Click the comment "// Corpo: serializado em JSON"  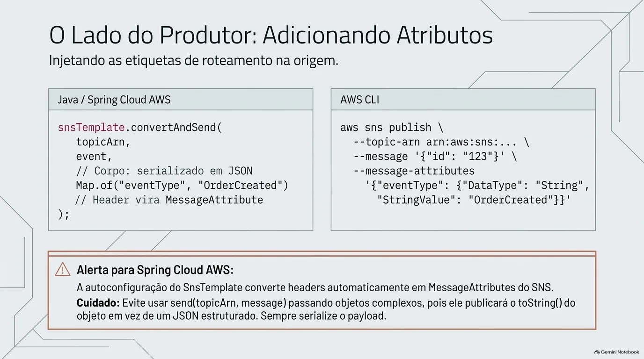point(164,171)
